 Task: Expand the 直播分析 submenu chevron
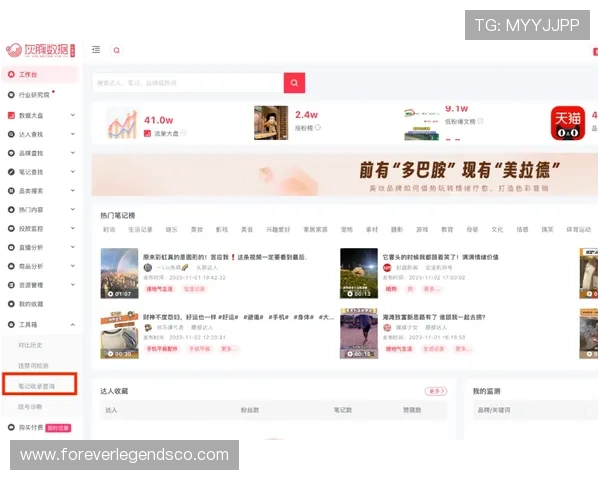(73, 247)
